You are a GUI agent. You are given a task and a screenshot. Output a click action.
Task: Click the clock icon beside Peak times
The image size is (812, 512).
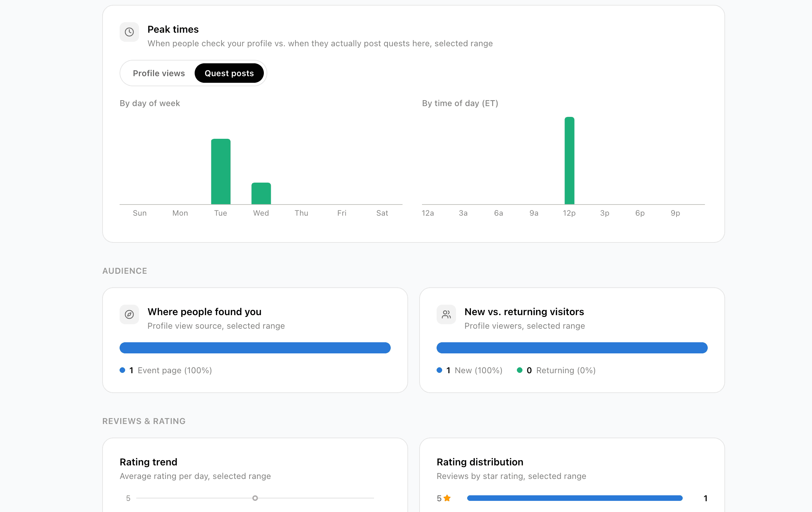click(129, 32)
